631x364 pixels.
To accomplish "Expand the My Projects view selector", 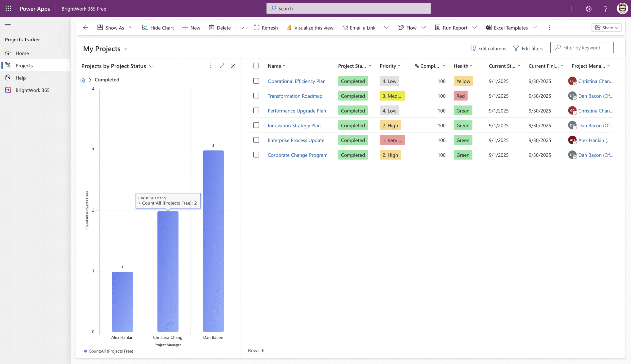I will 125,49.
